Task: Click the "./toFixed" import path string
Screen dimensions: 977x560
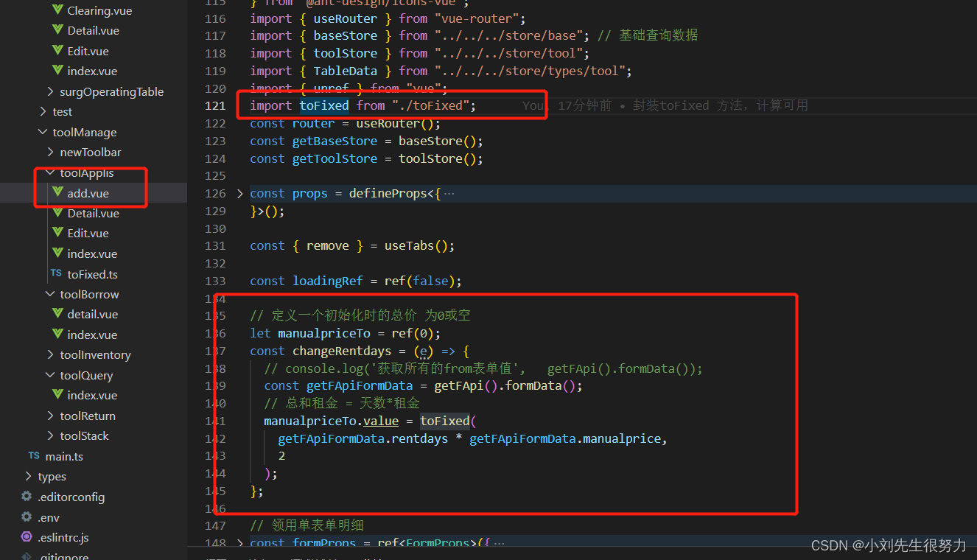Action: coord(430,105)
